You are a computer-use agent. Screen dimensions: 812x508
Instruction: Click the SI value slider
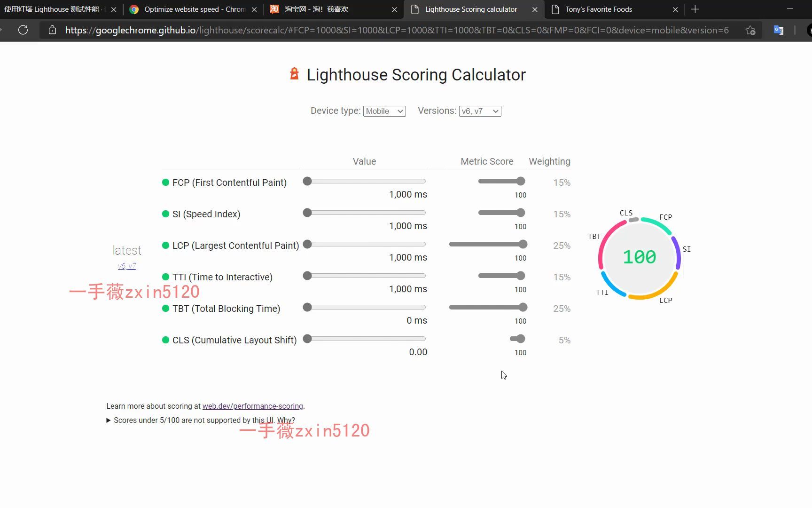point(364,213)
